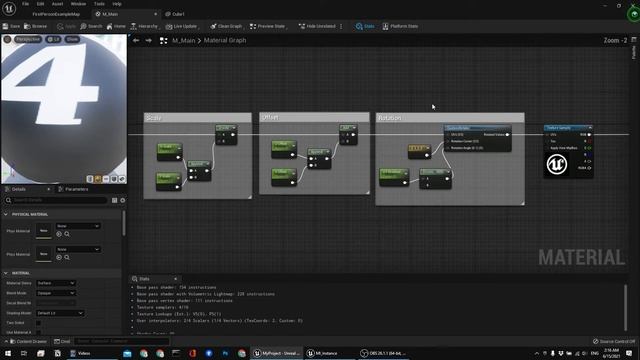Open options beside Hide Unrelated
Image resolution: width=640 pixels, height=360 pixels.
[341, 26]
